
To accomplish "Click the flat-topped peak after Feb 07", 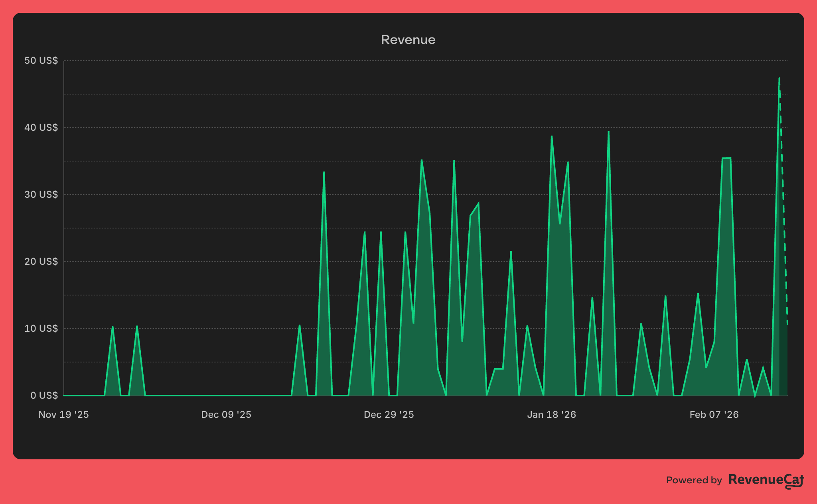I will (726, 158).
